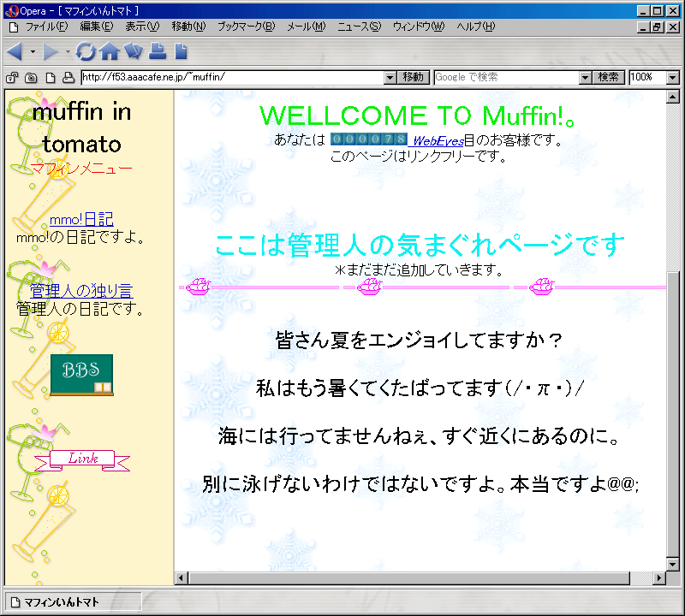Click the vertical scrollbar up arrow
The height and width of the screenshot is (616, 685).
point(673,97)
